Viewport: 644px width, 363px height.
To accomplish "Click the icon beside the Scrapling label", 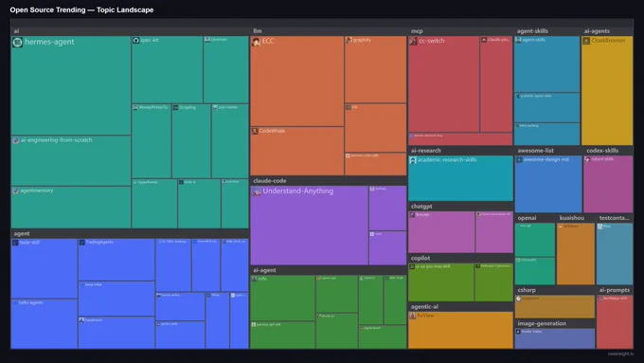I will 176,108.
